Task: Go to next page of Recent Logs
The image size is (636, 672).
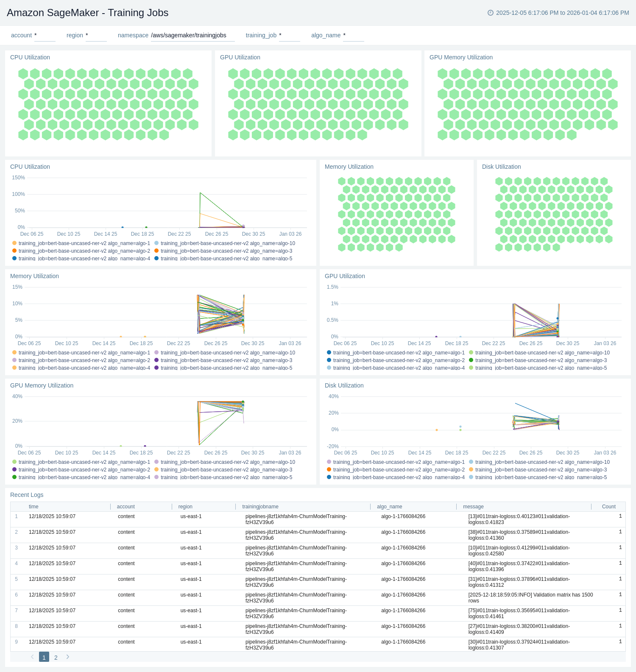Action: tap(68, 657)
